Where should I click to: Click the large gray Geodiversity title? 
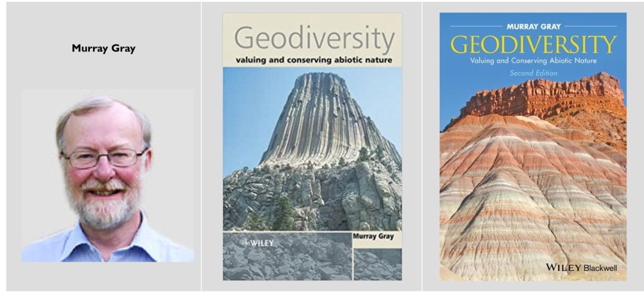(314, 38)
